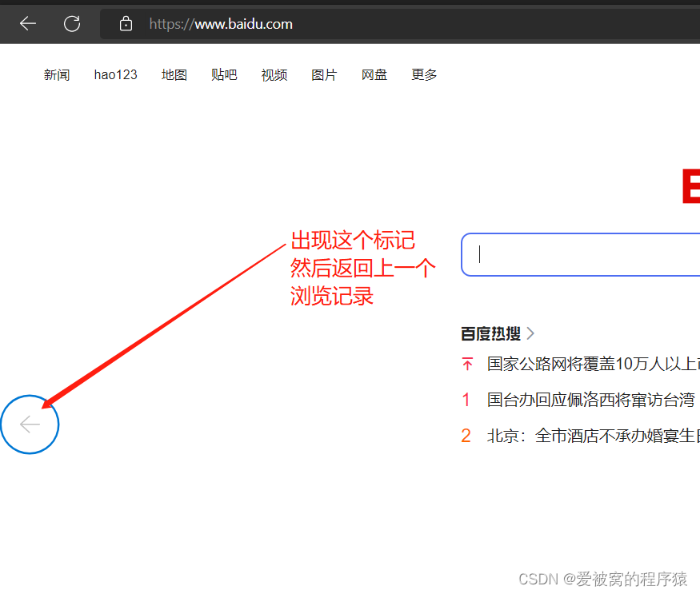This screenshot has width=700, height=594.
Task: Open the 新闻 link
Action: (57, 74)
